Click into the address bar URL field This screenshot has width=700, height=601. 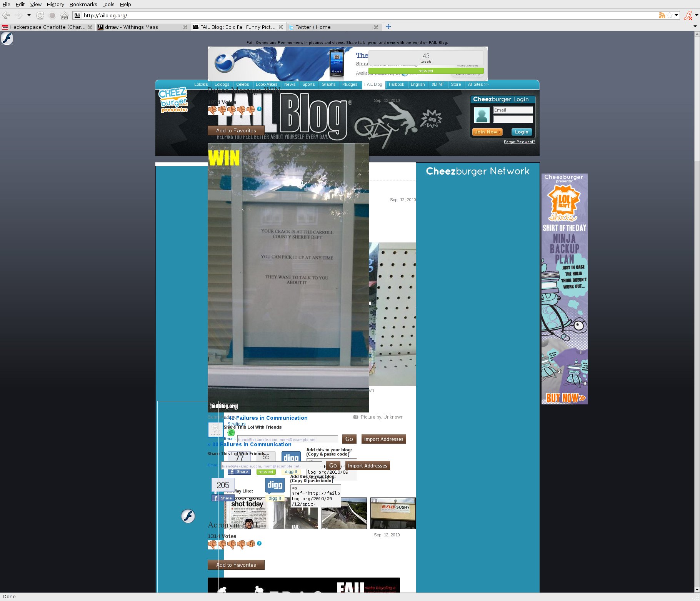(369, 15)
